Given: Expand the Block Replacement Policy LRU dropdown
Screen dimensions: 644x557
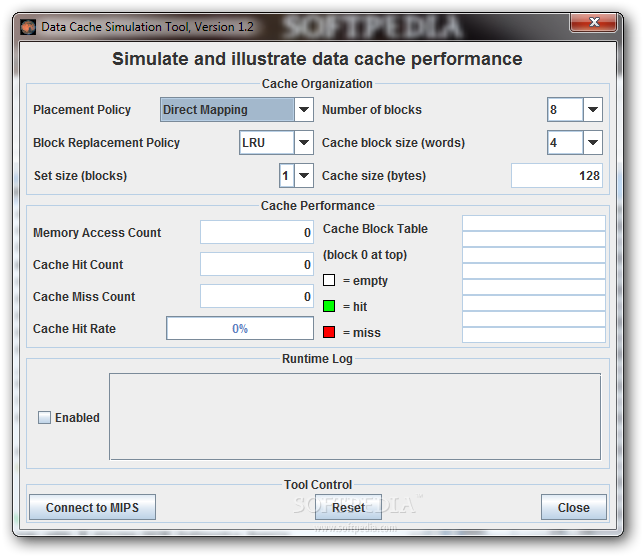Looking at the screenshot, I should tap(304, 143).
